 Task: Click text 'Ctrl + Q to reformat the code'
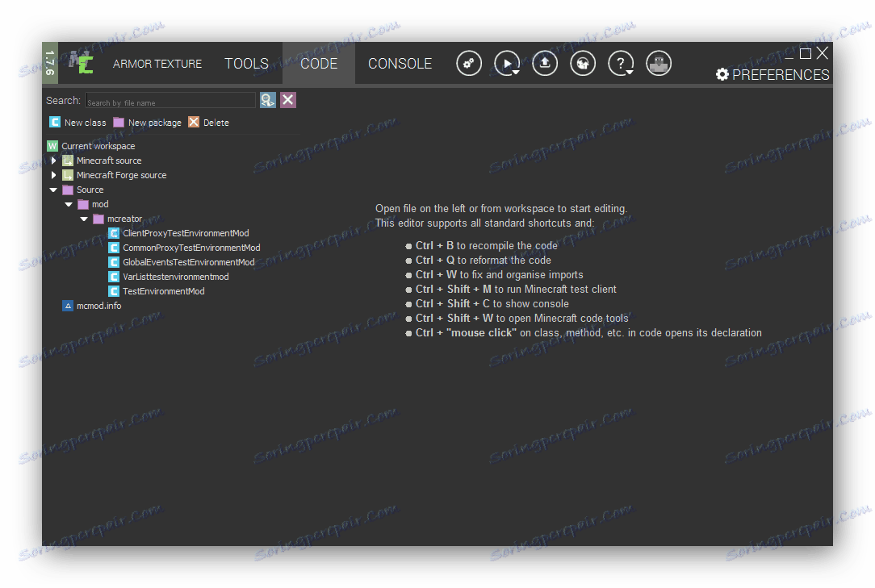click(484, 260)
